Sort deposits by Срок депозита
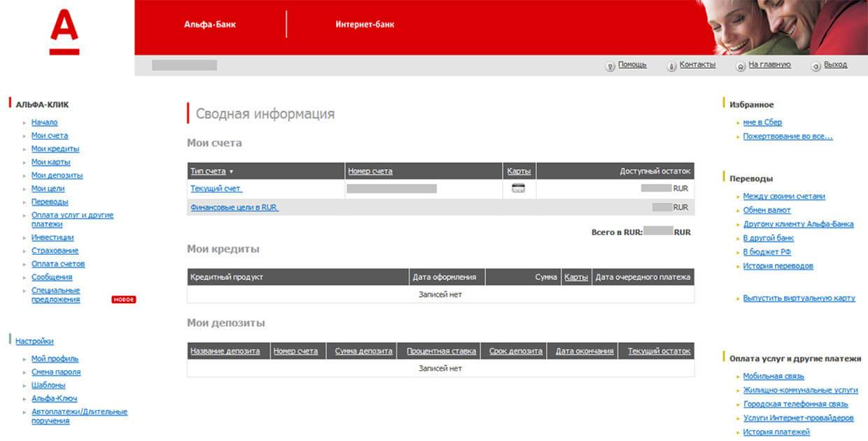Image resolution: width=868 pixels, height=441 pixels. click(x=516, y=351)
